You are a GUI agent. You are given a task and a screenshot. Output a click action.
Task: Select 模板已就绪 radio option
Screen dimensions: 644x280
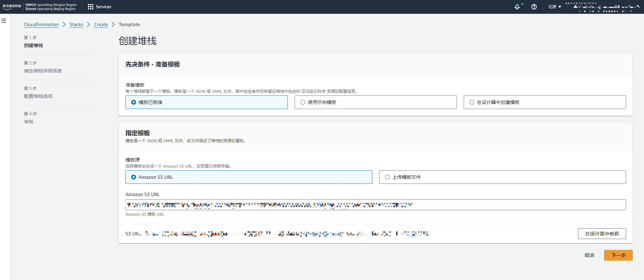pyautogui.click(x=207, y=102)
